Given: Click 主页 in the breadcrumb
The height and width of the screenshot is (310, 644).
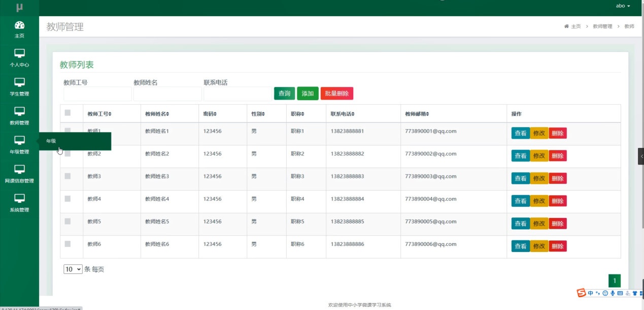Looking at the screenshot, I should [576, 26].
